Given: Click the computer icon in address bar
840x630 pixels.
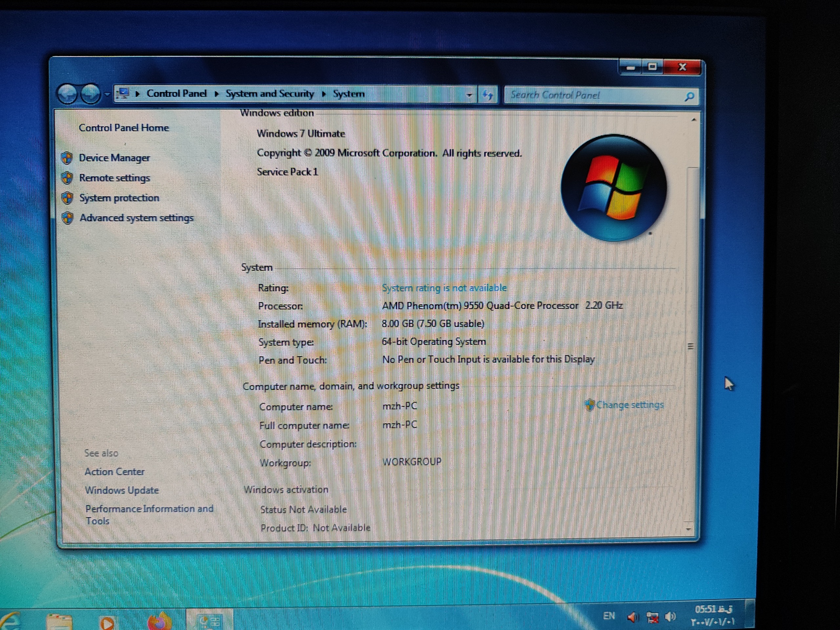Looking at the screenshot, I should coord(123,93).
